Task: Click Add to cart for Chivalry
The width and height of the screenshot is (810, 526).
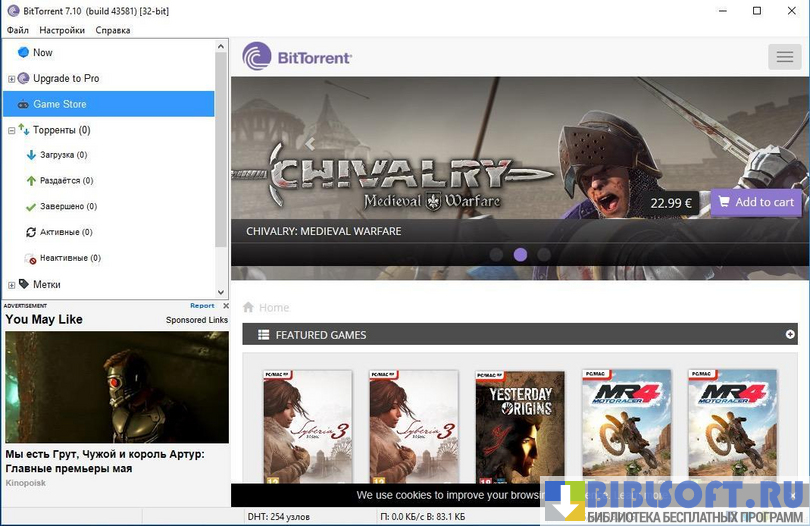Action: pos(755,202)
